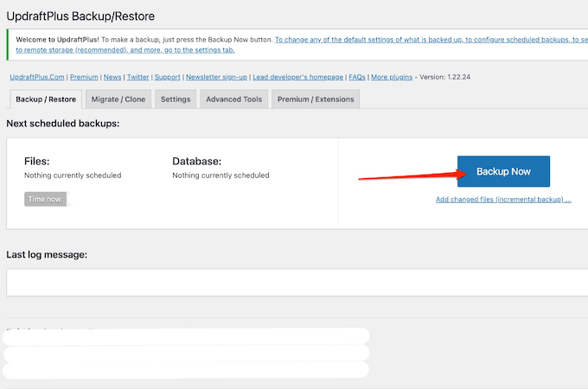Viewport: 588px width, 389px height.
Task: Select the Version: 1.22.24 text
Action: pos(444,77)
